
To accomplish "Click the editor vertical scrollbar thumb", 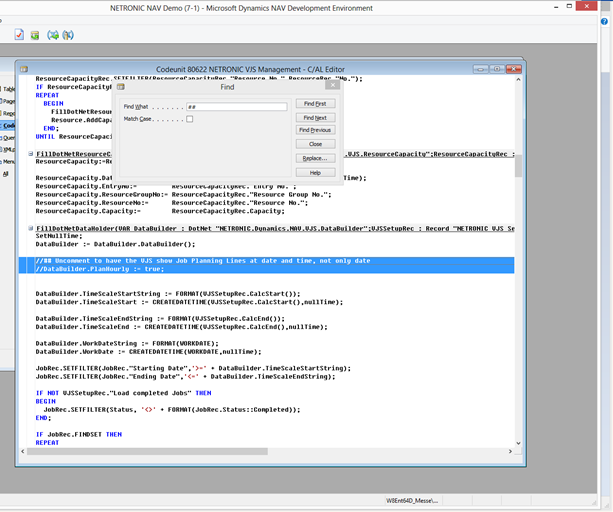I will tap(518, 166).
